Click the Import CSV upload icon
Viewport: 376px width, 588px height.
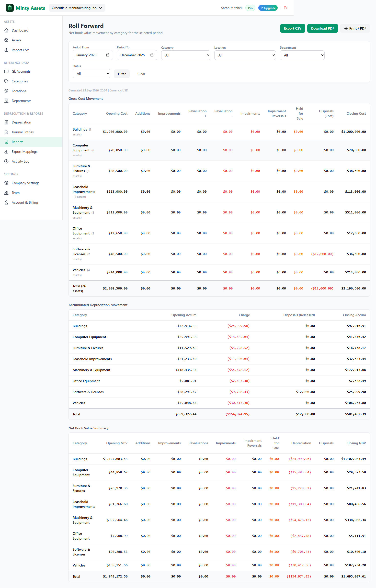tap(7, 50)
